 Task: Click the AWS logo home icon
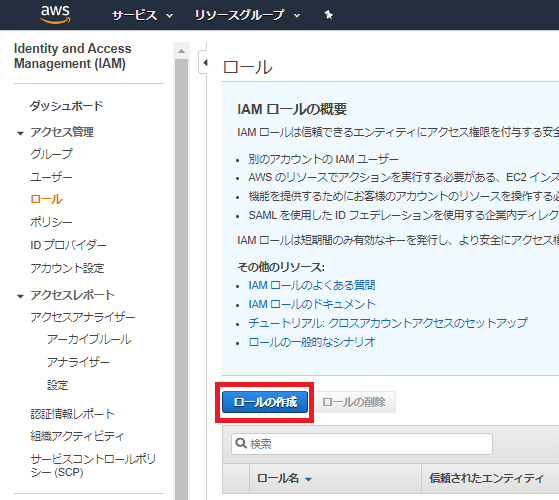click(x=55, y=15)
